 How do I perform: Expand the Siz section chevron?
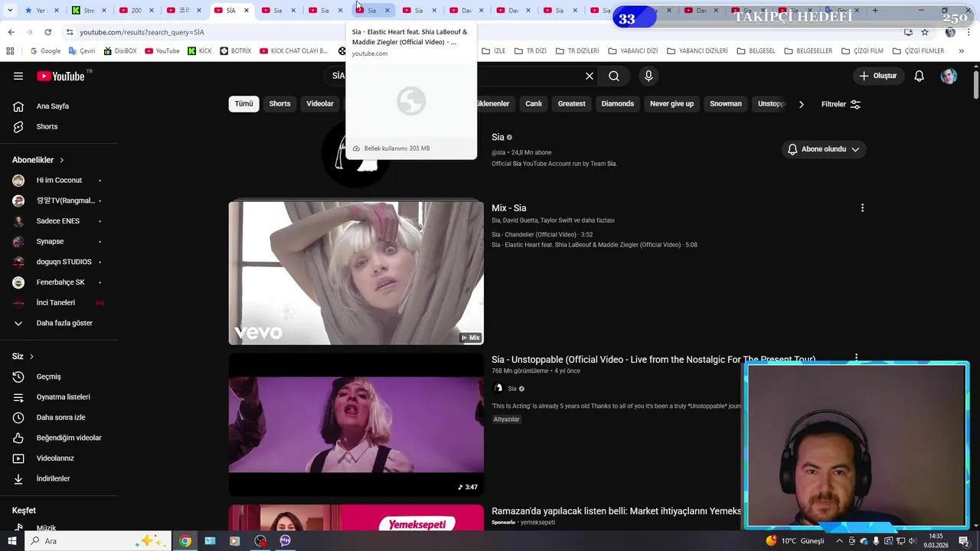pyautogui.click(x=31, y=357)
